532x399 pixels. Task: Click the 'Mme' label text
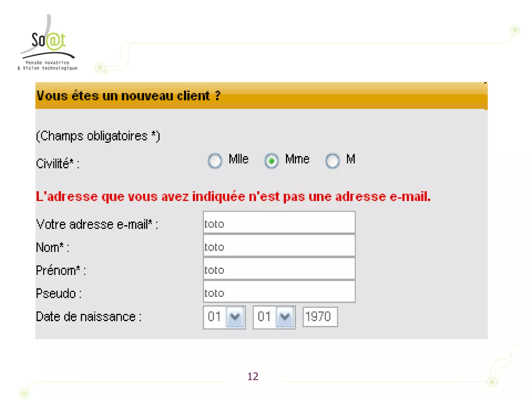[x=297, y=159]
